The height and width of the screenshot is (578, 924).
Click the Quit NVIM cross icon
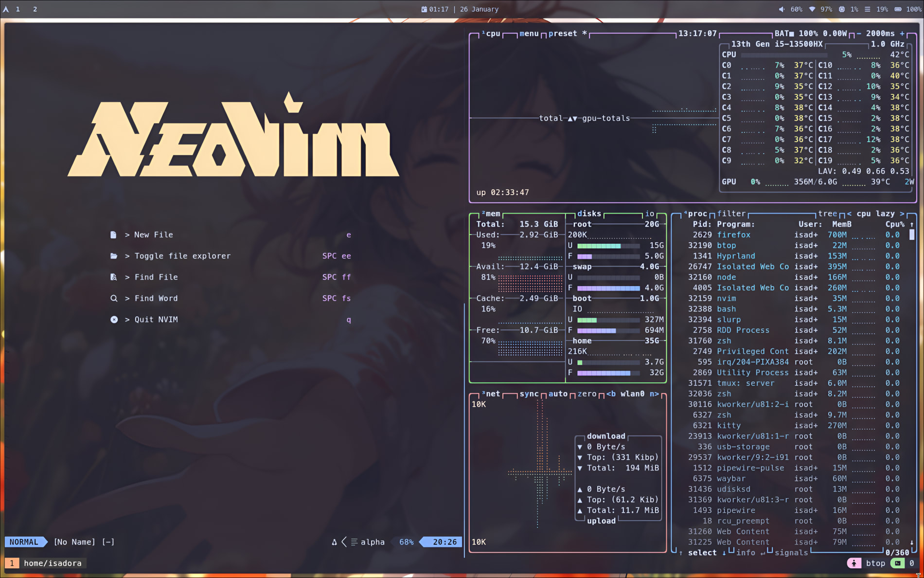(114, 320)
